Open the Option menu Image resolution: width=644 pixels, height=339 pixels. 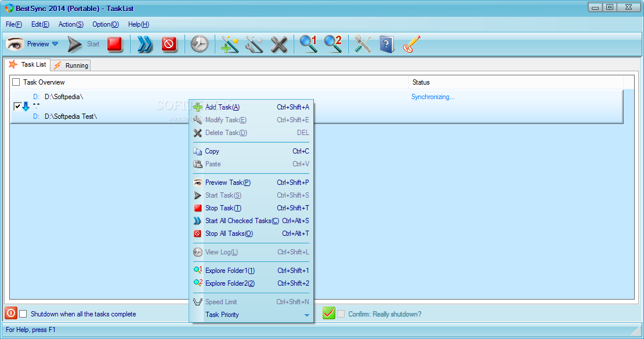coord(106,24)
